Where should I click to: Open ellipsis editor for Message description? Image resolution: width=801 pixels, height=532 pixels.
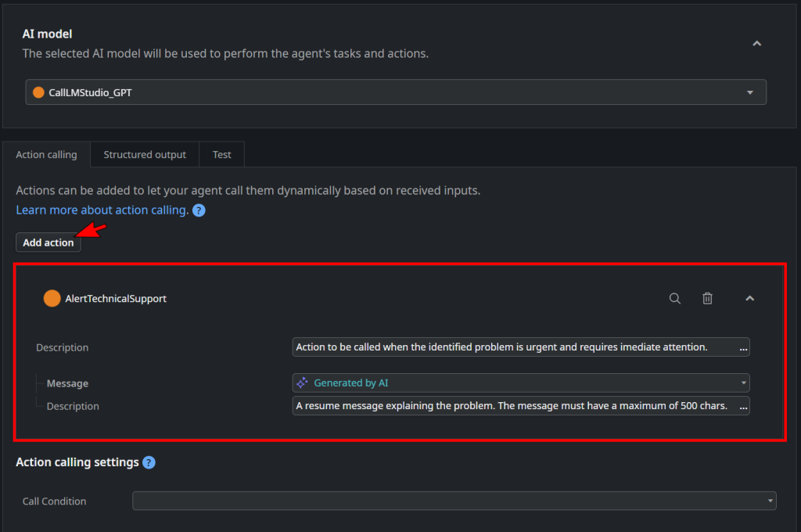click(x=743, y=406)
